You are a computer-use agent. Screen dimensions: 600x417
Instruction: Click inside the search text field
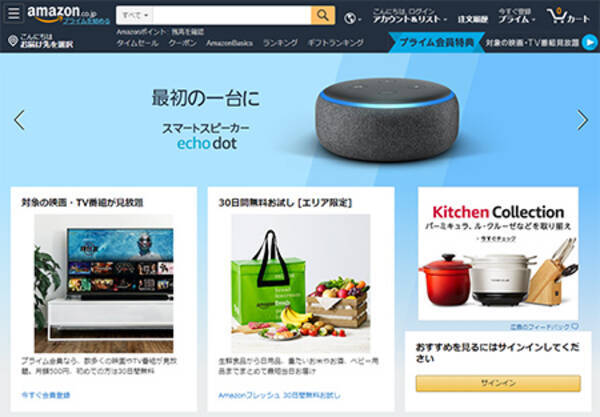point(232,15)
